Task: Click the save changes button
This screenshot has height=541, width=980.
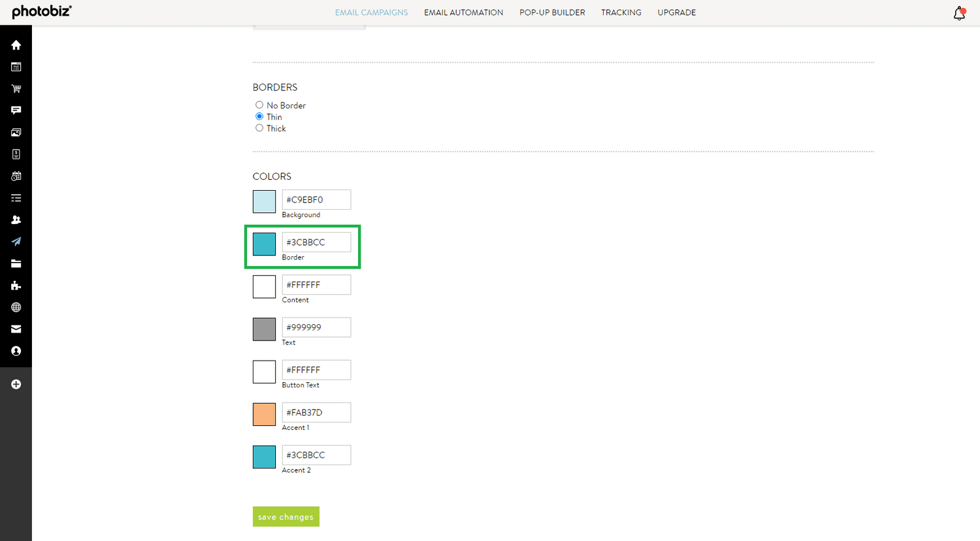Action: (x=286, y=516)
